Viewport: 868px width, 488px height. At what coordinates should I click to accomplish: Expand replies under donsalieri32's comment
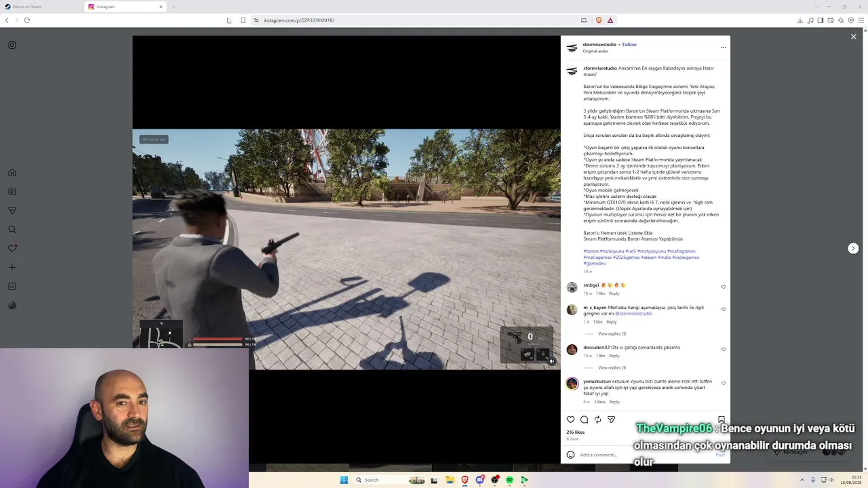(x=612, y=367)
